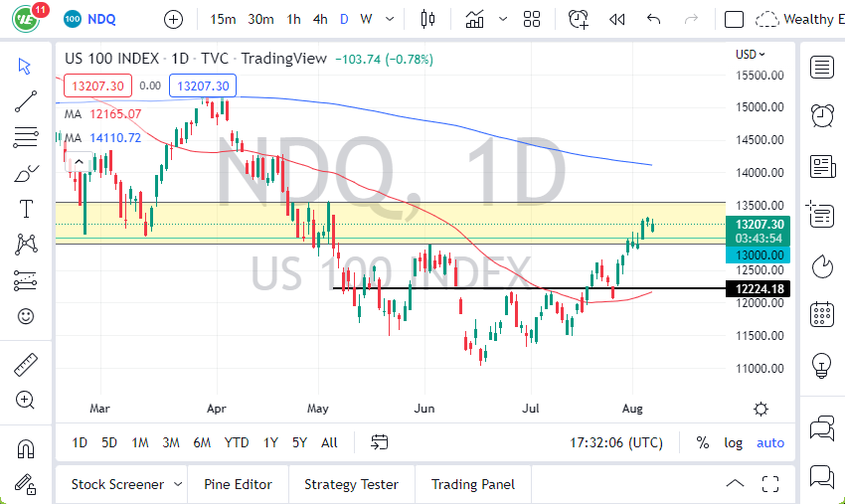Set the date range to YTD

(x=237, y=442)
